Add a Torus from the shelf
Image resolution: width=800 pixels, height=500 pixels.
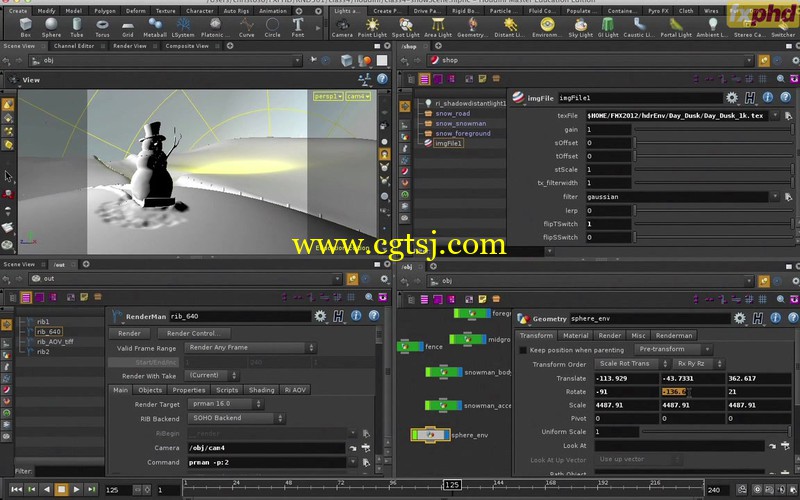coord(102,27)
